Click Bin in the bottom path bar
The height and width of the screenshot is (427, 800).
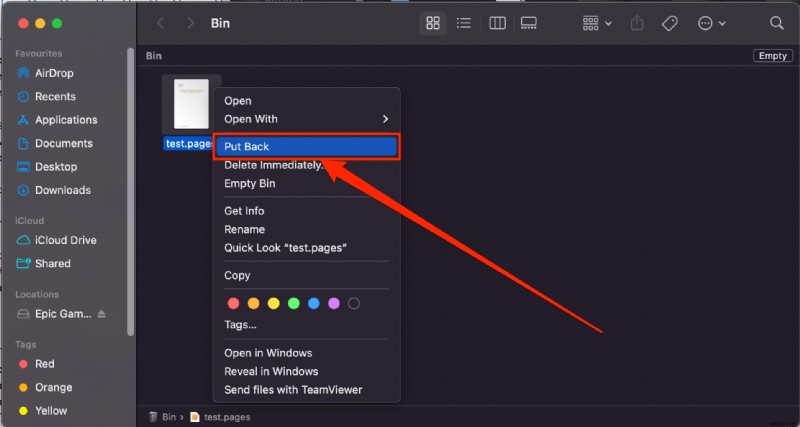tap(162, 417)
